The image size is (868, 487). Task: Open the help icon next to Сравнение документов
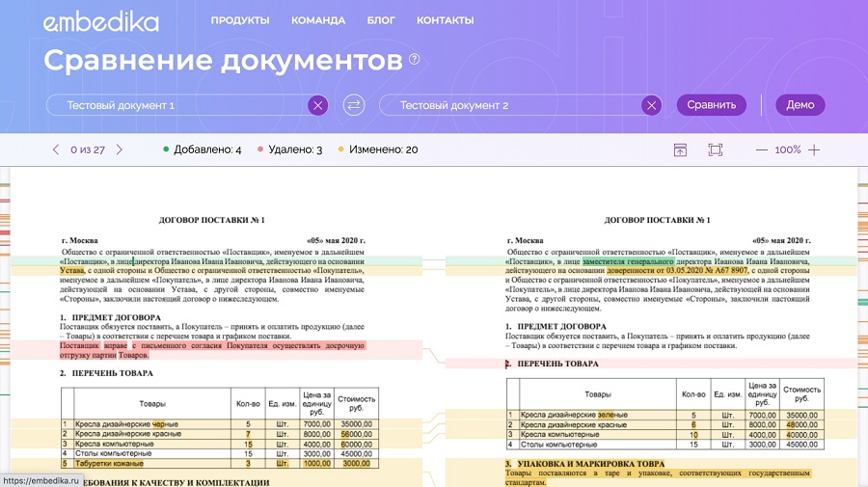pos(415,60)
